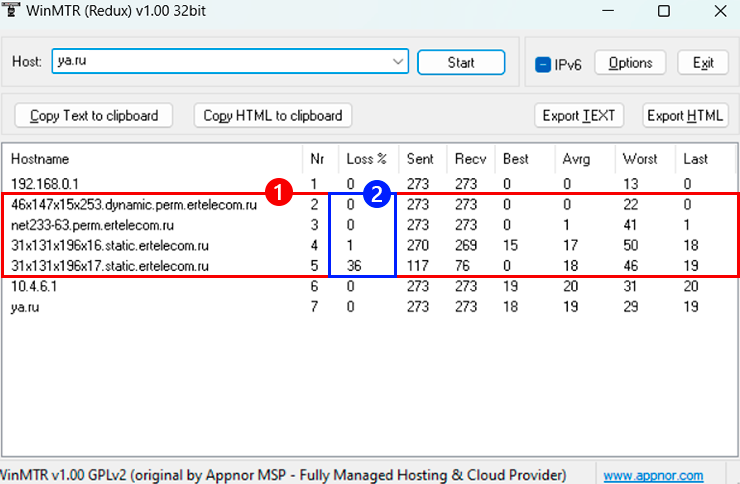
Task: Click the Loss % column header
Action: [x=366, y=159]
